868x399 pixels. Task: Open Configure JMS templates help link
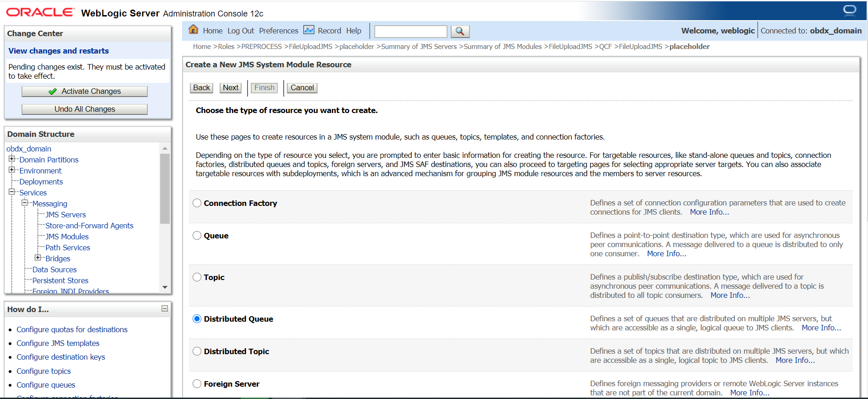(58, 343)
